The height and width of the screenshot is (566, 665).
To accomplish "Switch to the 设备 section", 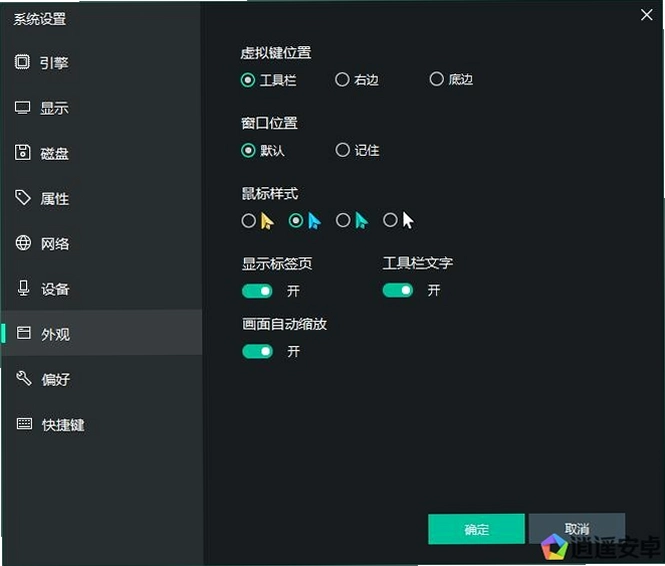I will point(102,289).
